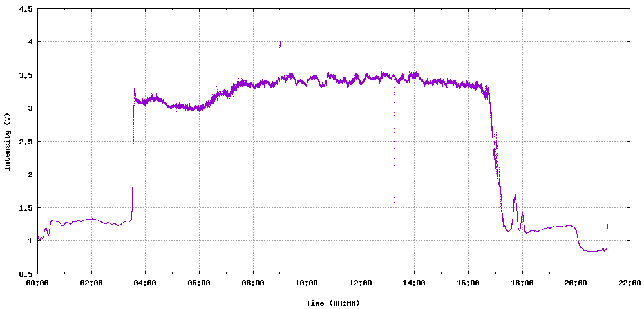The image size is (644, 309).
Task: Click the 4 y-axis tick label
Action: pos(30,42)
